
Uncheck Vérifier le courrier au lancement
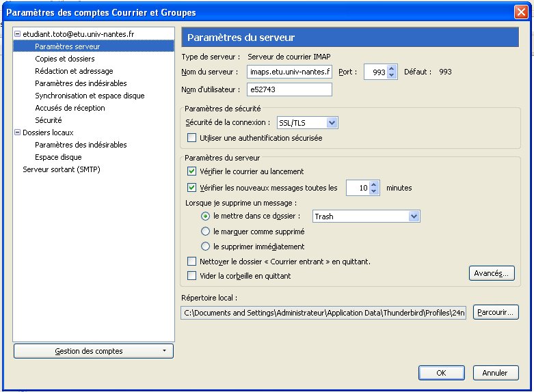(x=192, y=171)
